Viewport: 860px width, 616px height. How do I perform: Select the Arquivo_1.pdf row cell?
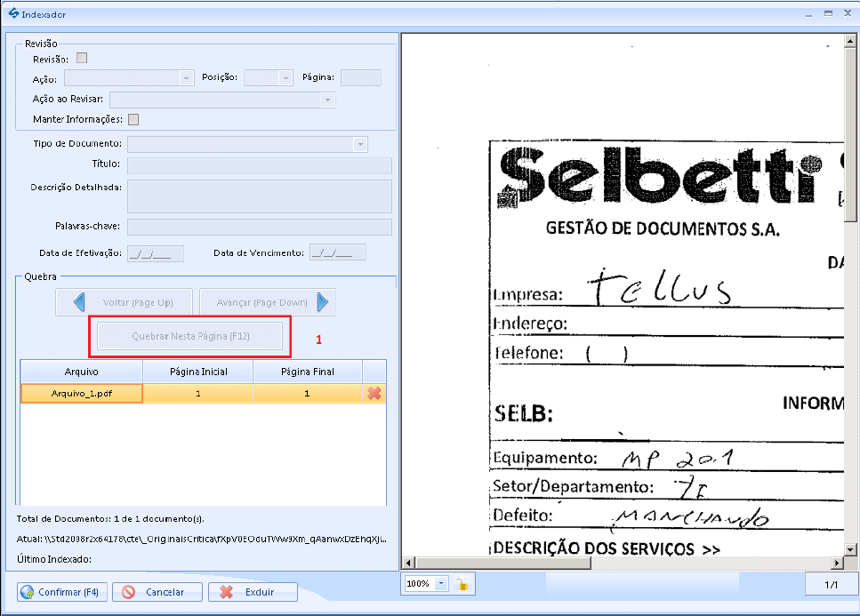tap(82, 394)
